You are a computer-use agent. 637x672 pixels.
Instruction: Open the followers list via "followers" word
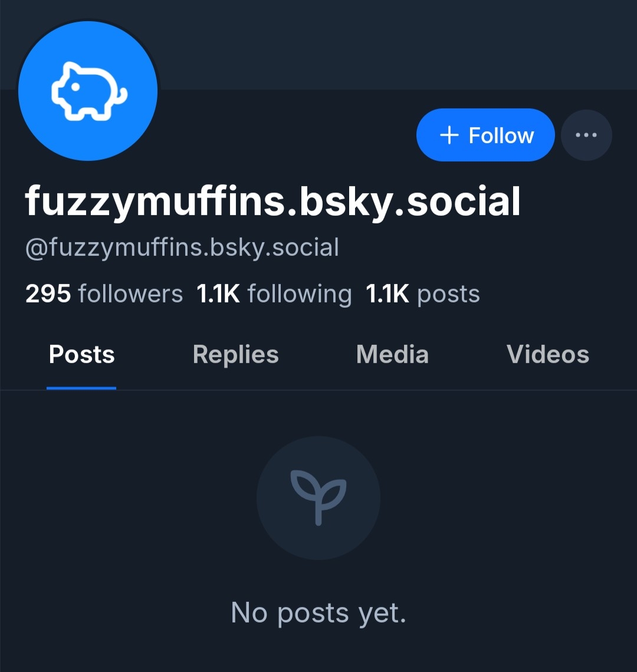tap(130, 294)
